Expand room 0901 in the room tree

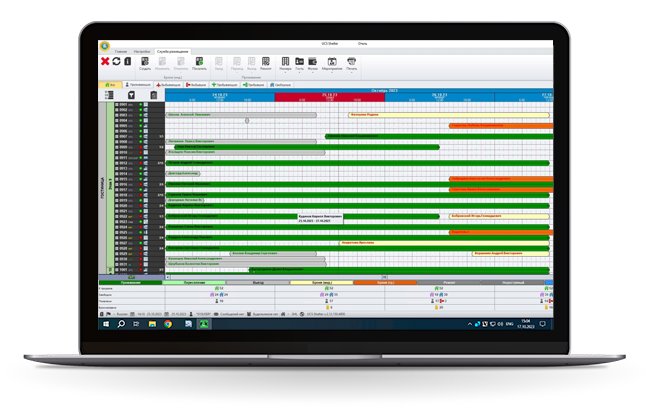(x=117, y=104)
